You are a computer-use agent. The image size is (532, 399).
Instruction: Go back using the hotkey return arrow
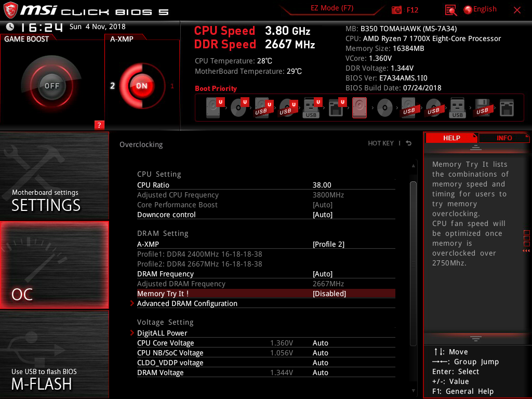click(409, 143)
